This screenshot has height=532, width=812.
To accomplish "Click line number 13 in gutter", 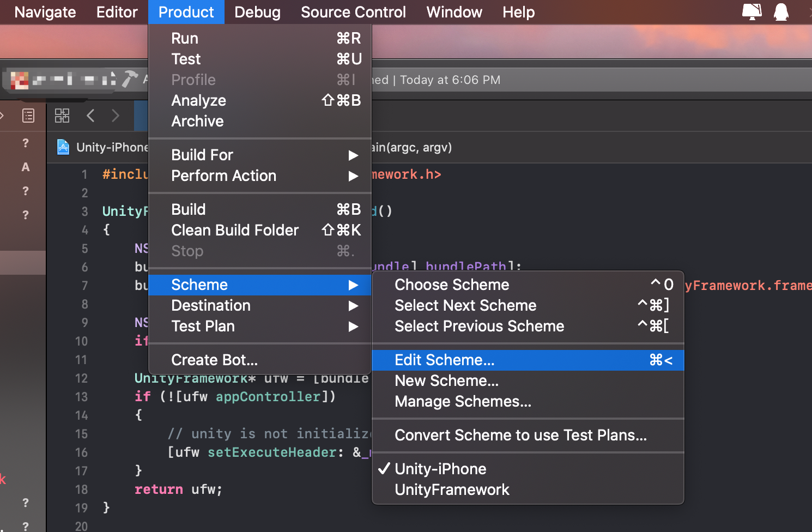I will tap(81, 397).
